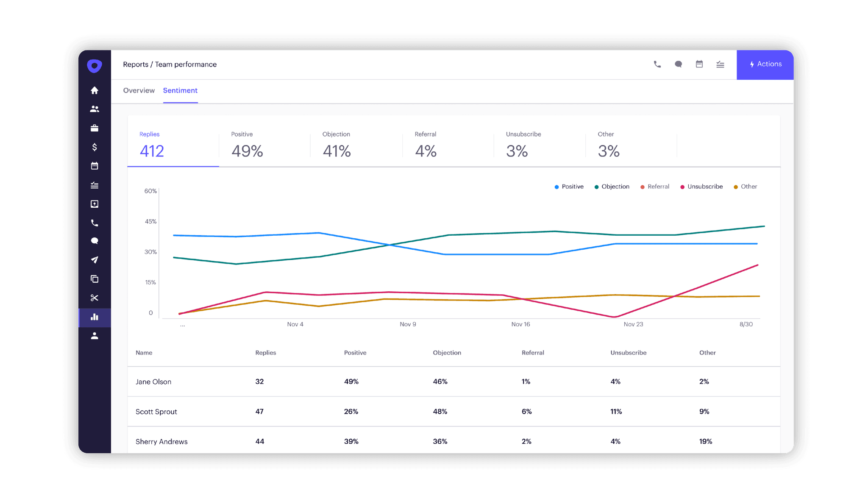
Task: Click the calendar icon in toolbar
Action: (x=699, y=64)
